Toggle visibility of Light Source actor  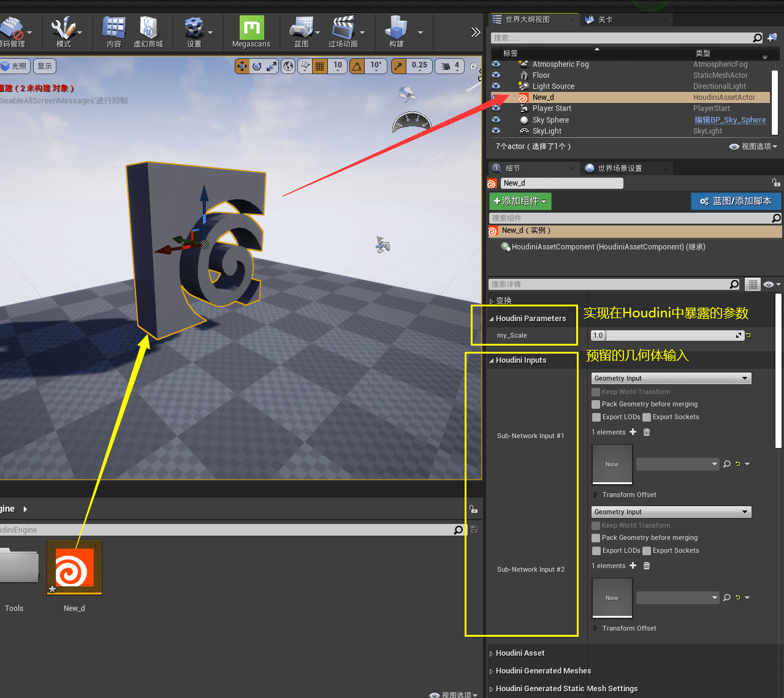[496, 86]
